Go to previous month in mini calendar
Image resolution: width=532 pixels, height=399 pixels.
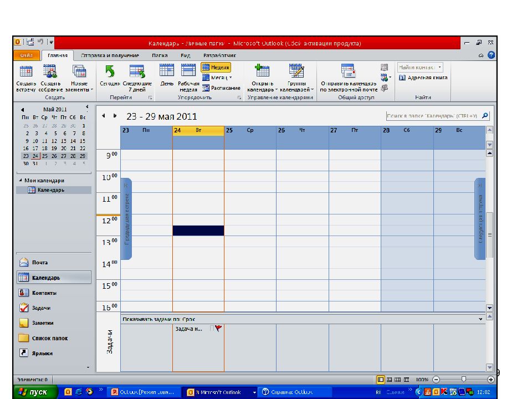point(22,110)
